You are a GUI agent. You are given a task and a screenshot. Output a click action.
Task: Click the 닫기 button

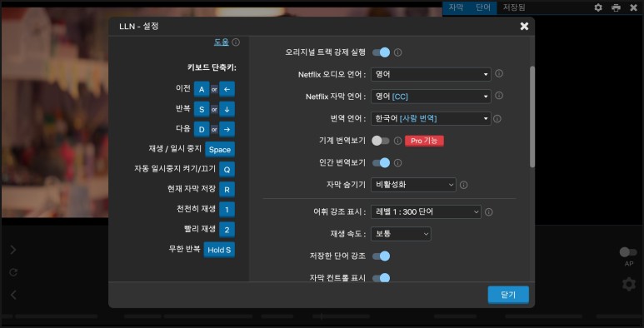pyautogui.click(x=508, y=295)
